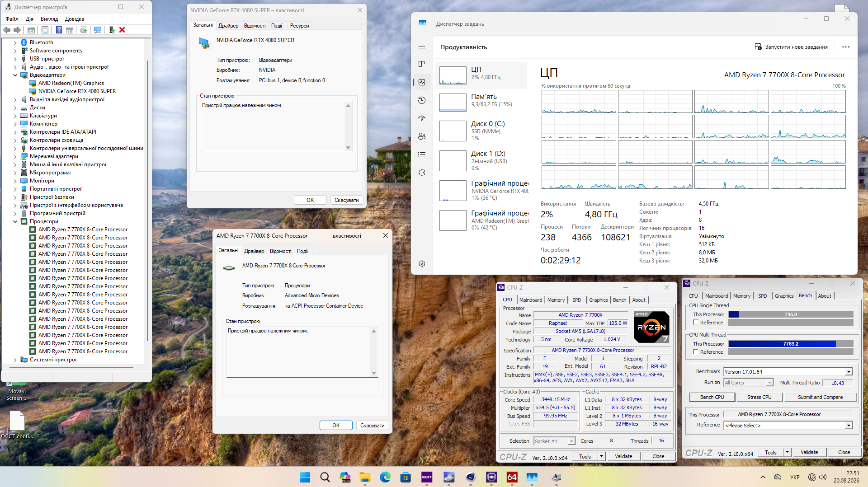The height and width of the screenshot is (487, 868).
Task: Collapse the Процесори node in Device Manager
Action: pyautogui.click(x=15, y=221)
